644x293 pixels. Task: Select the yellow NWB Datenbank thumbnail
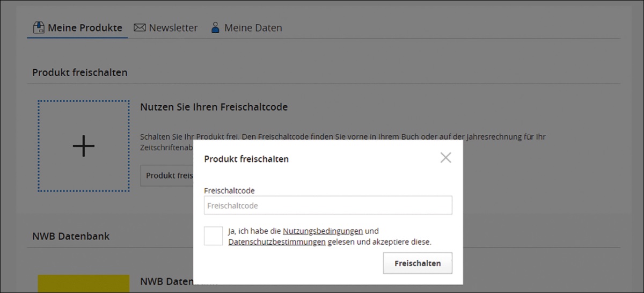(x=84, y=283)
